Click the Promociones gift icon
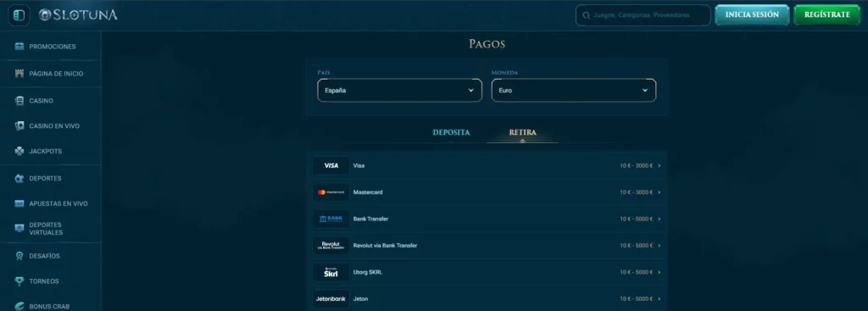This screenshot has height=311, width=868. [x=19, y=47]
